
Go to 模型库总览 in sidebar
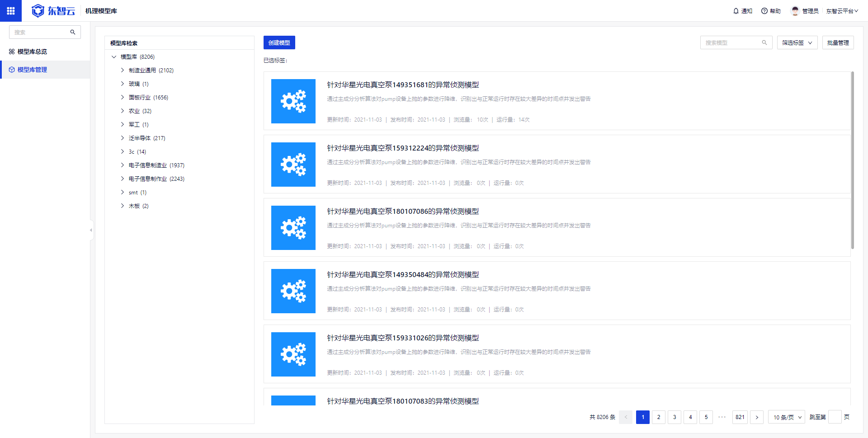(x=32, y=52)
